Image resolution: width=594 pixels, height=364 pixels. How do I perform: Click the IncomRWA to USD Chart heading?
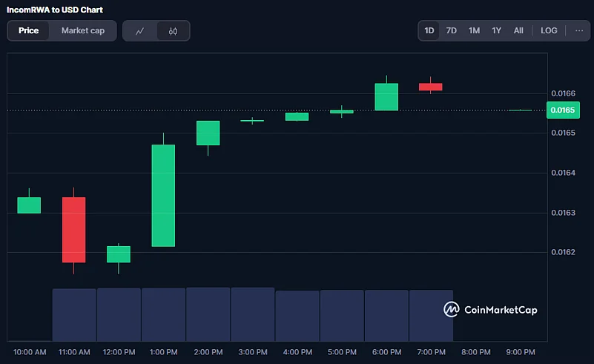click(55, 10)
